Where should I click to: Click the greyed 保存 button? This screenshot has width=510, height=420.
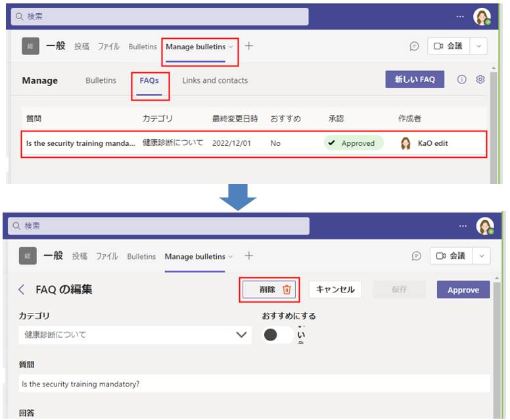coord(400,290)
